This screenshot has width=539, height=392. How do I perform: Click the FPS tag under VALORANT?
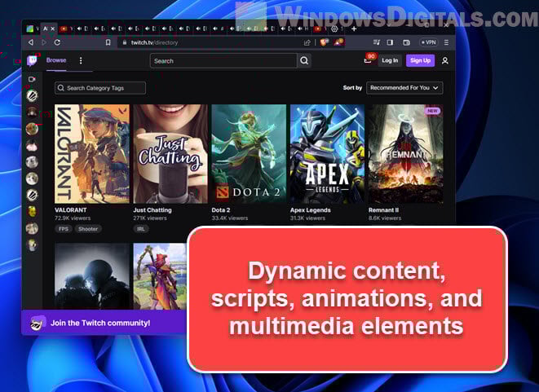coord(64,229)
